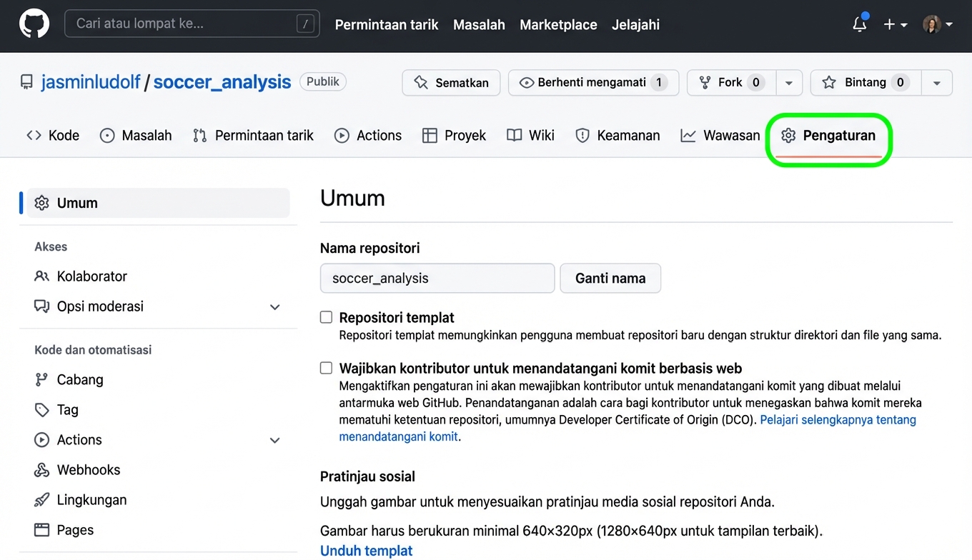972x560 pixels.
Task: Click the "Kode dan otomatisasi" section heading
Action: pos(93,350)
